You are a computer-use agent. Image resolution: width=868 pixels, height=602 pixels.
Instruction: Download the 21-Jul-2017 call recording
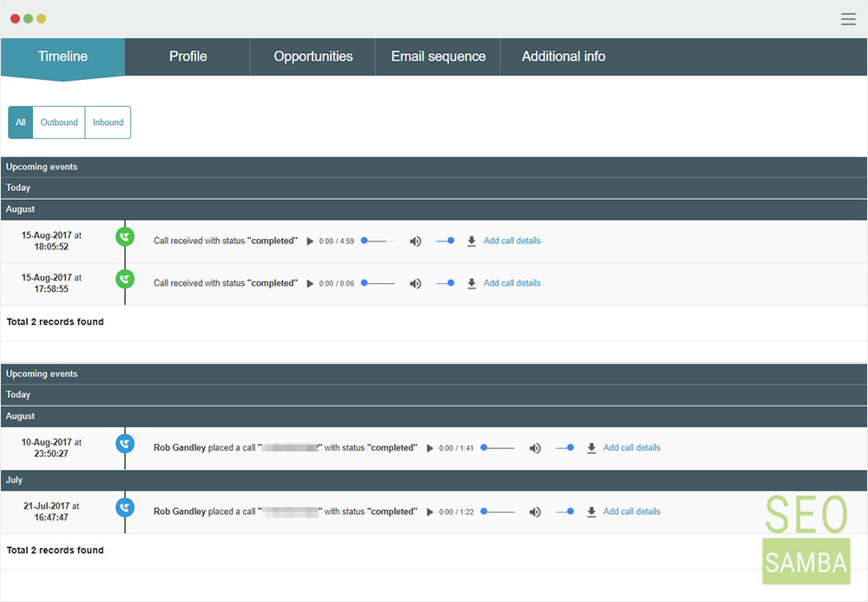click(x=591, y=512)
